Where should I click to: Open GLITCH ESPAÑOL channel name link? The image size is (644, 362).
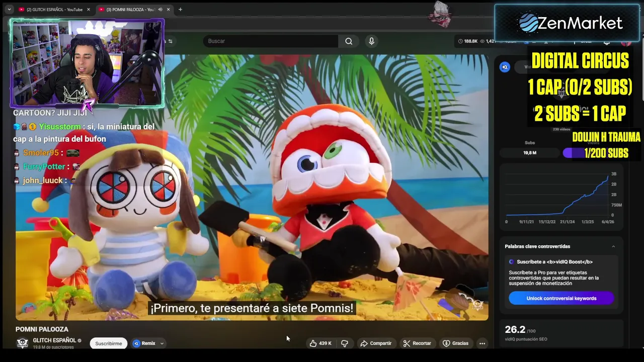tap(54, 340)
